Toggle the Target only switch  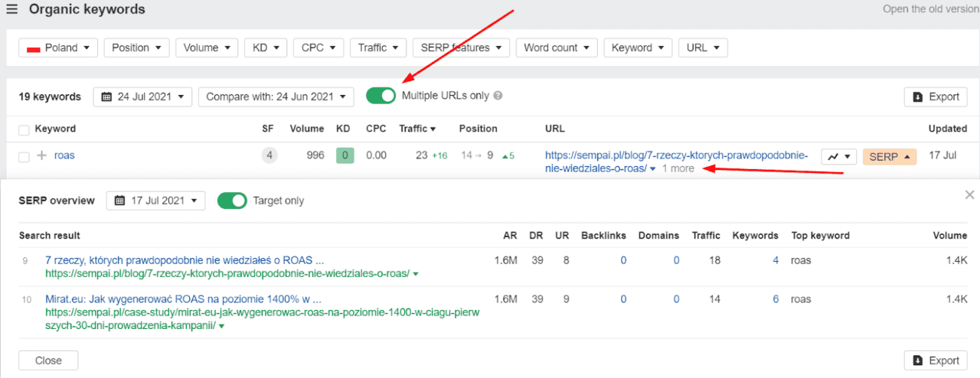(232, 200)
